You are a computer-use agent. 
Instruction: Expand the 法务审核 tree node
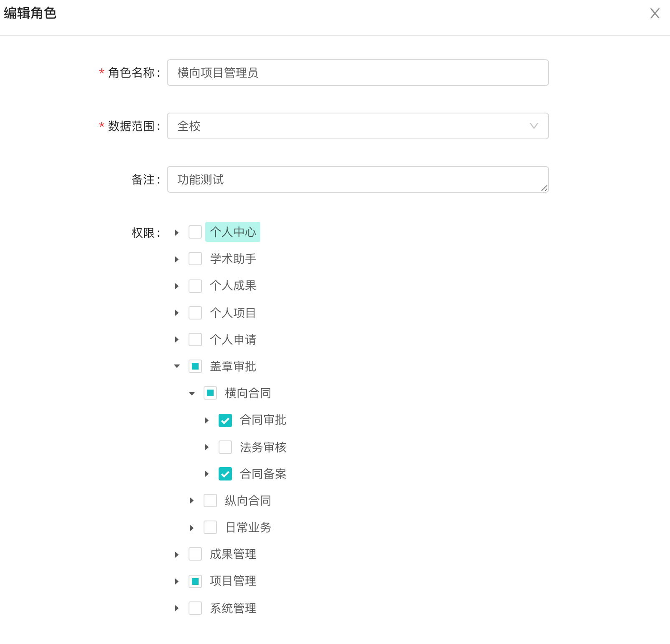(x=207, y=447)
